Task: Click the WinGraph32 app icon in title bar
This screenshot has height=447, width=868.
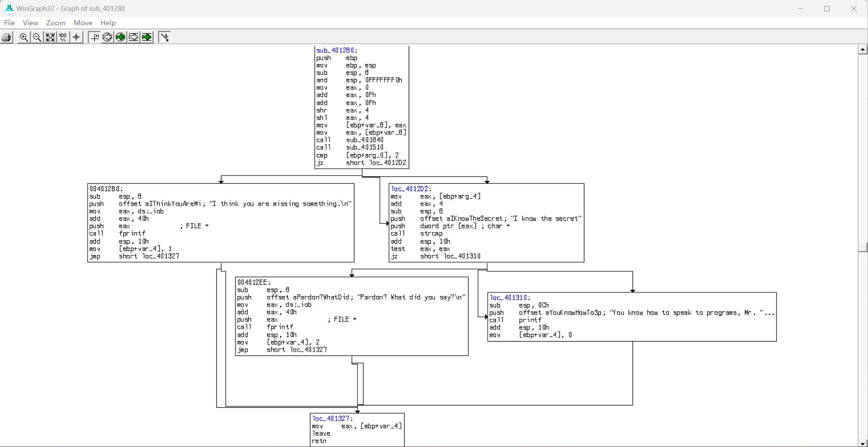Action: 9,8
